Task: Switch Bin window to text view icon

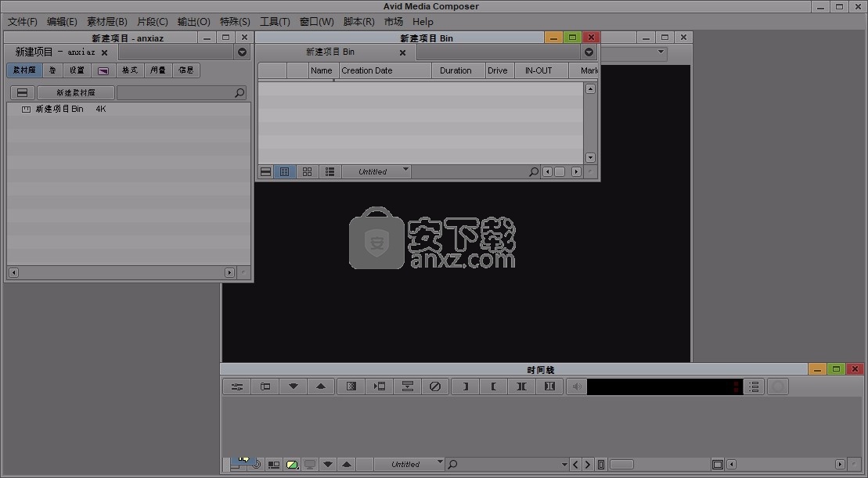Action: pyautogui.click(x=285, y=172)
